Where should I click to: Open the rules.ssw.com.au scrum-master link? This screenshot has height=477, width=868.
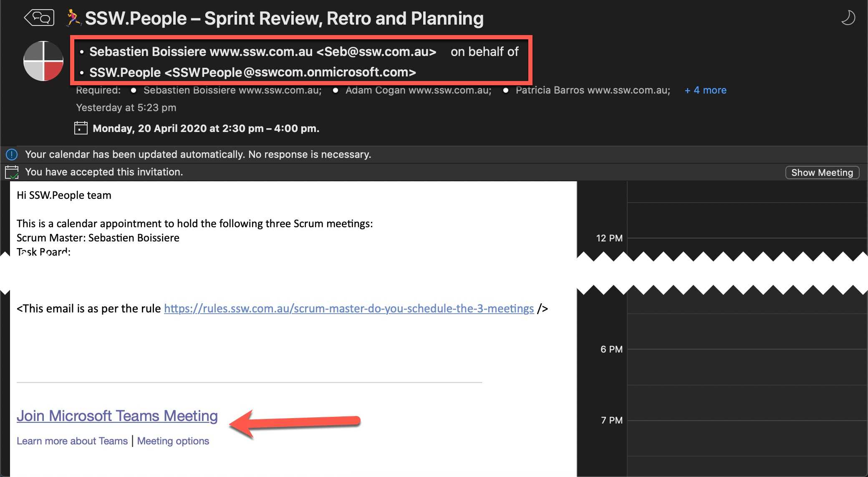click(348, 309)
